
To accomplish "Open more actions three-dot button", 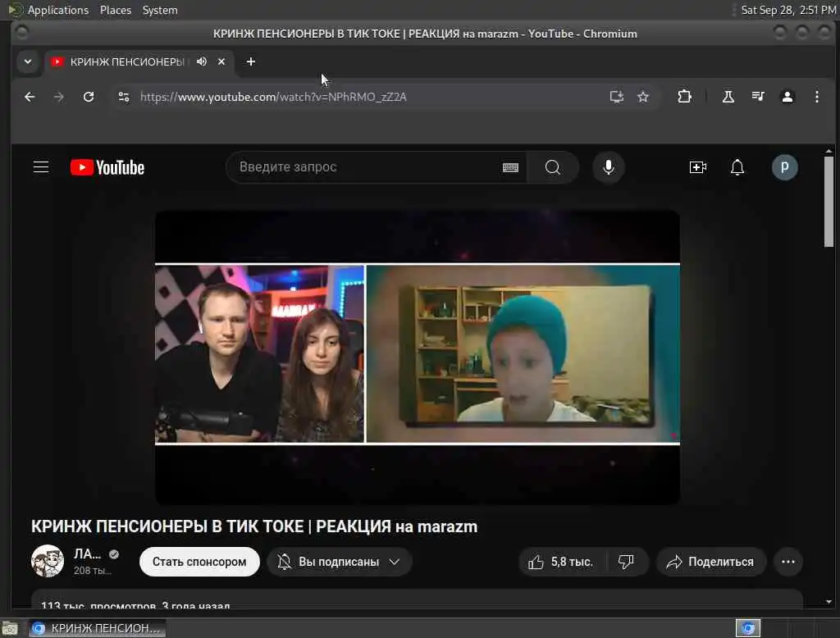I will 788,562.
